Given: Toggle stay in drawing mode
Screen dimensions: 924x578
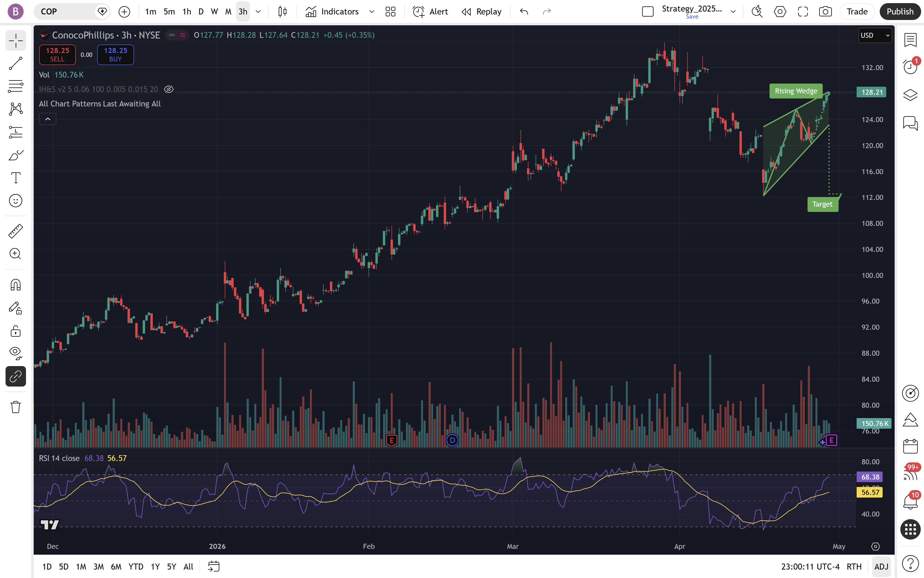Looking at the screenshot, I should coord(16,308).
